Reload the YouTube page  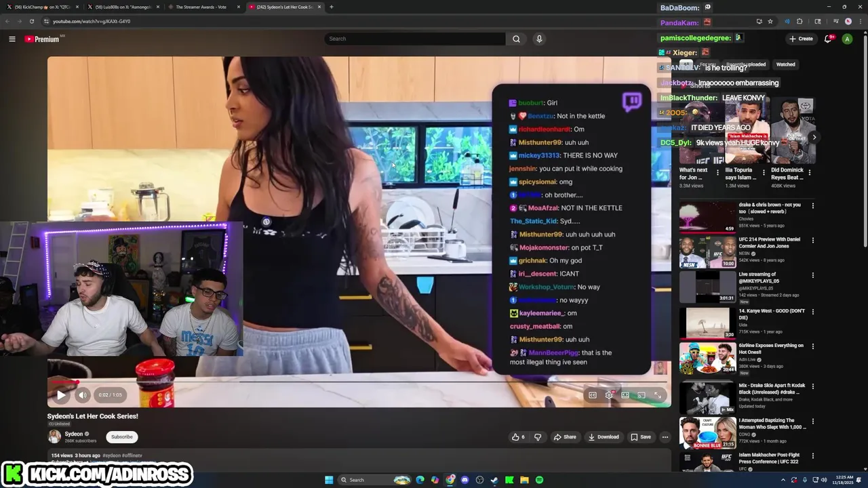pyautogui.click(x=32, y=21)
